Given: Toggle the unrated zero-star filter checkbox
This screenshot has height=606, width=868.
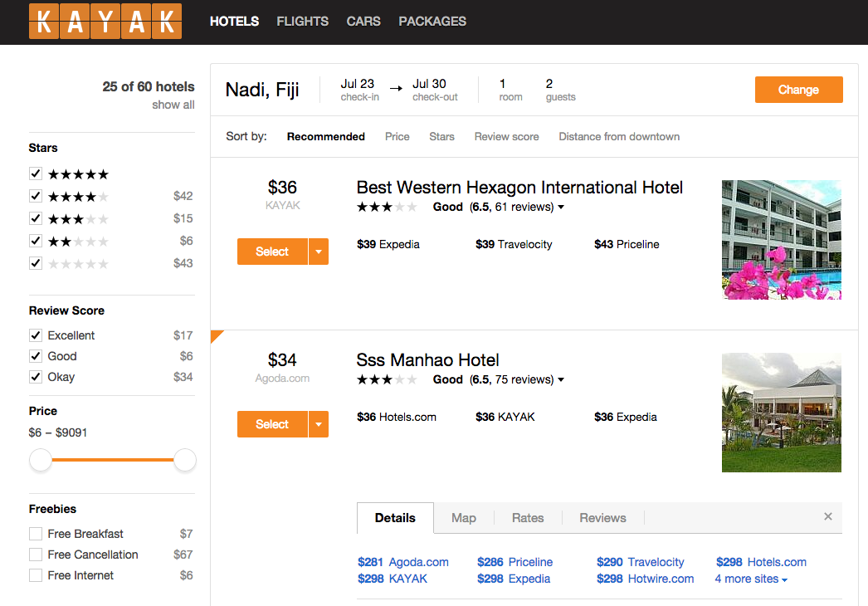Looking at the screenshot, I should click(36, 263).
